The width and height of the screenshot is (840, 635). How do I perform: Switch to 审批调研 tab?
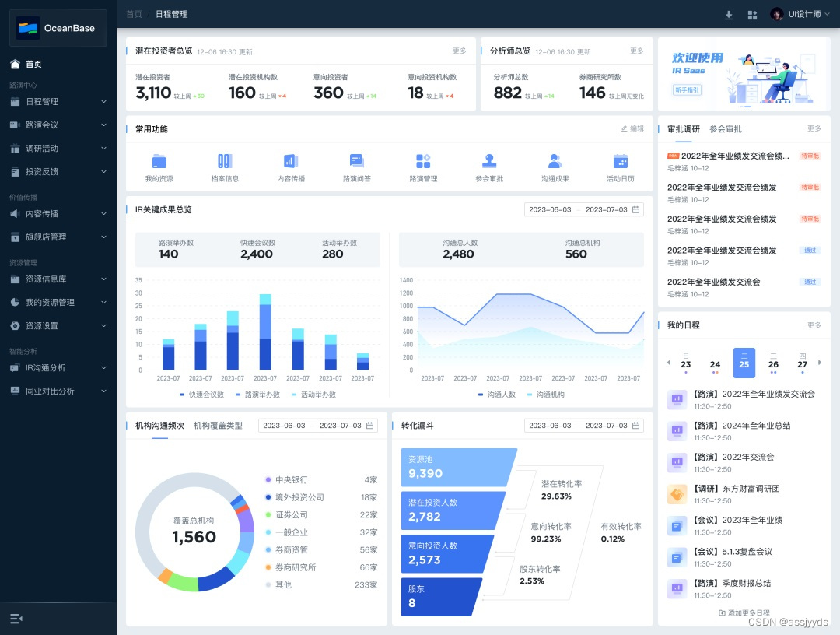pyautogui.click(x=683, y=129)
